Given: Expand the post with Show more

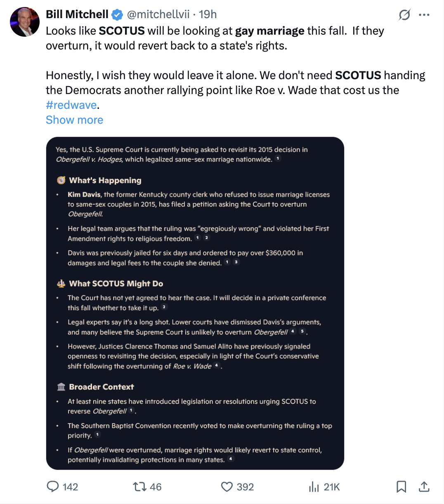Looking at the screenshot, I should 74,120.
